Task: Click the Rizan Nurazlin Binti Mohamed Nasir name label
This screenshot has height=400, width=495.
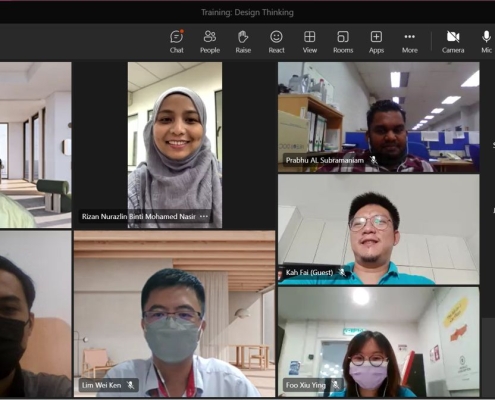Action: coord(139,217)
